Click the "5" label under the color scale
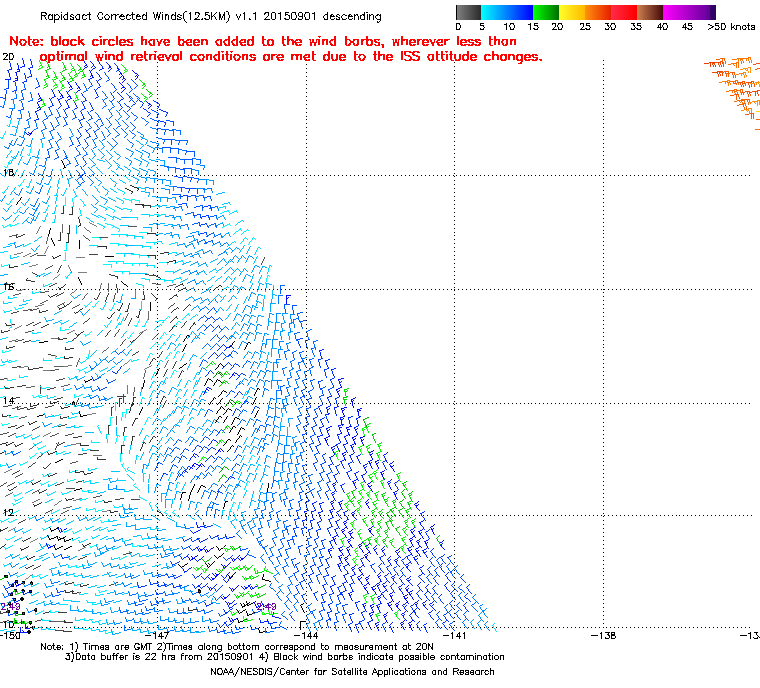The image size is (760, 688). [482, 27]
